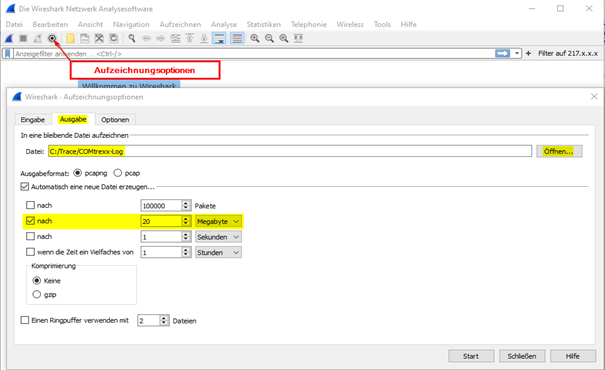Apply the display filter with blue arrow
Image resolution: width=605 pixels, height=370 pixels.
pyautogui.click(x=502, y=53)
